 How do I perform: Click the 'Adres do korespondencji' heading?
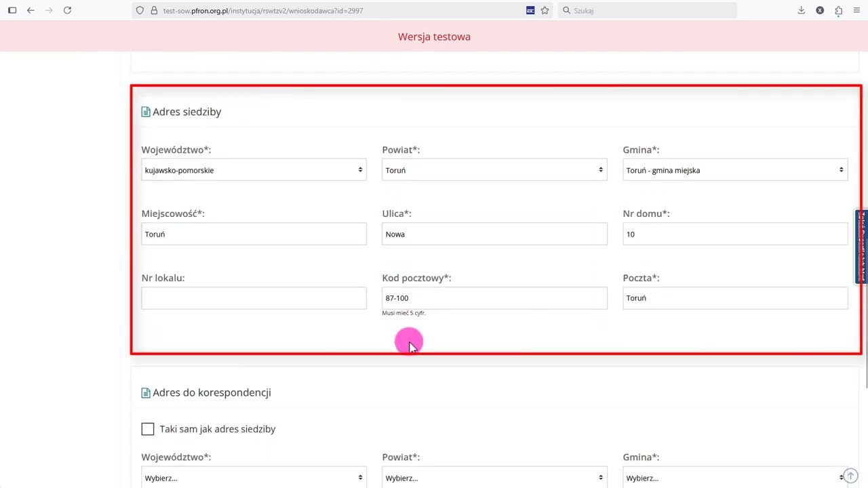212,392
